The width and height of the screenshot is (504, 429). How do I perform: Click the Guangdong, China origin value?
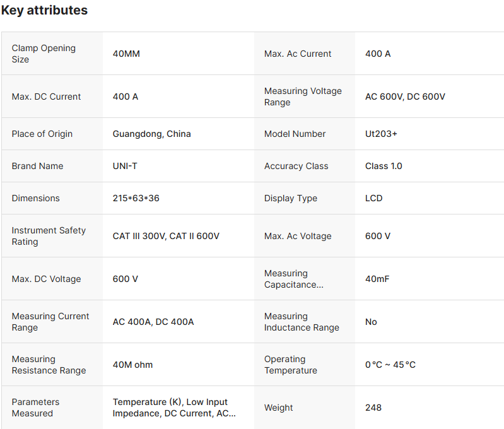(x=151, y=134)
